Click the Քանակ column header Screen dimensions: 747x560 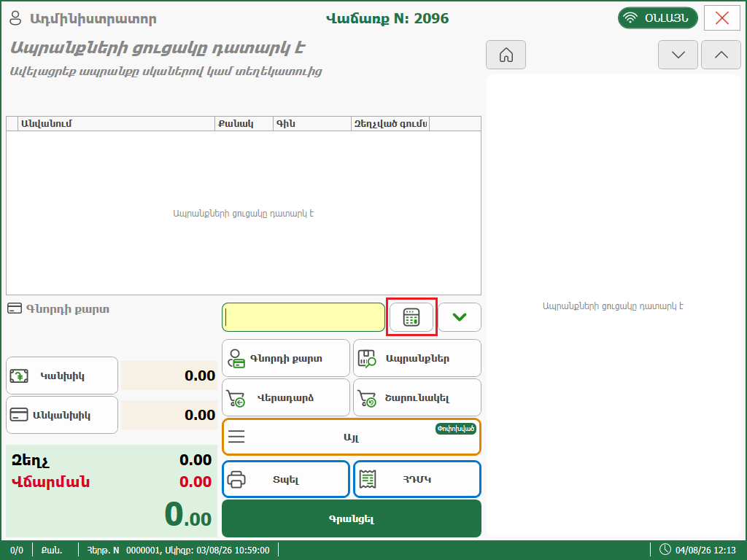(244, 124)
